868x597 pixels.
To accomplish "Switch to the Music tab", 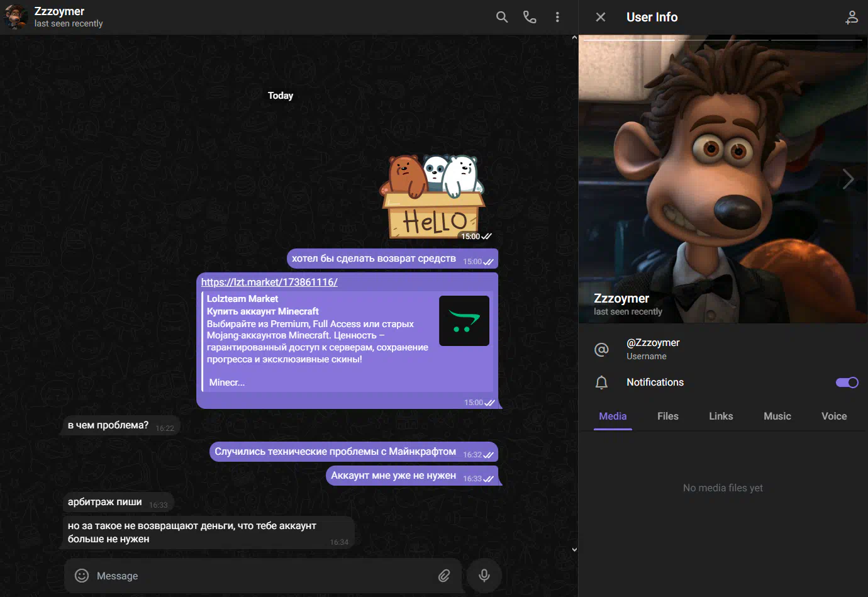I will (777, 416).
